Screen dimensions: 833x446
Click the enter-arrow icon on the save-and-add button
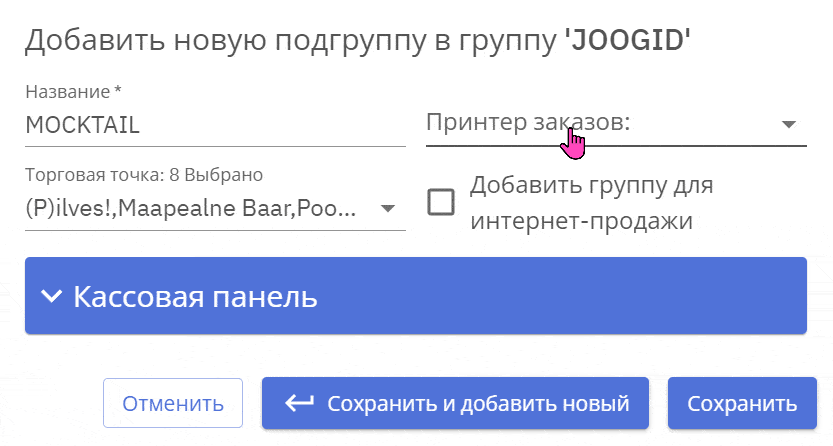point(299,403)
